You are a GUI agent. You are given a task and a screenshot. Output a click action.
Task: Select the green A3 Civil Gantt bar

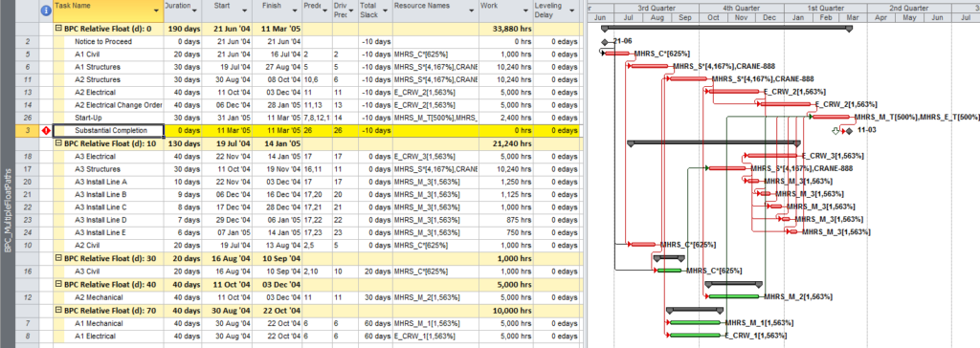[x=669, y=271]
